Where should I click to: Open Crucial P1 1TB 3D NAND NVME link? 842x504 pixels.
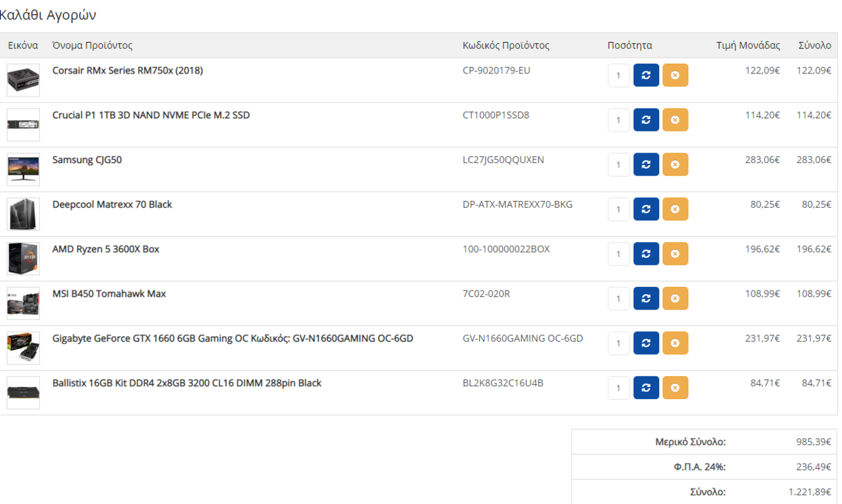click(x=151, y=115)
